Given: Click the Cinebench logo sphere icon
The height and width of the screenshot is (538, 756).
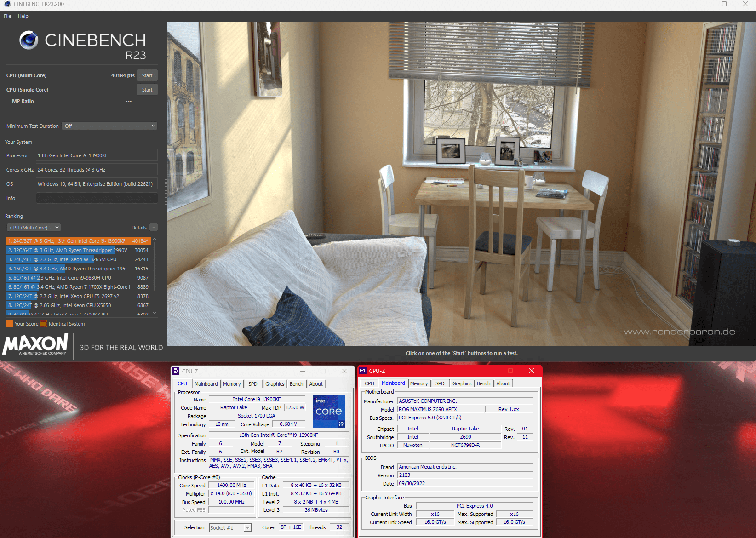Looking at the screenshot, I should click(29, 40).
